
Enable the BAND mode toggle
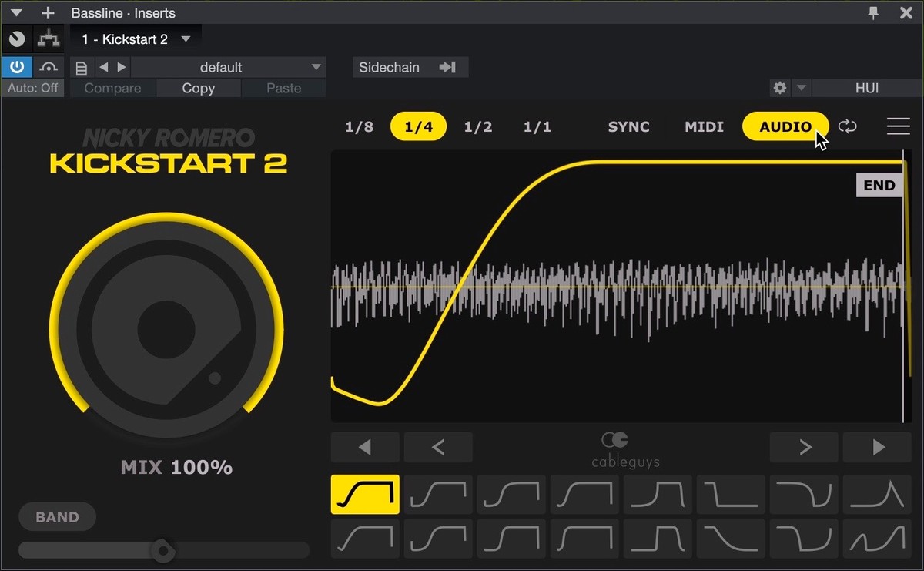click(57, 517)
